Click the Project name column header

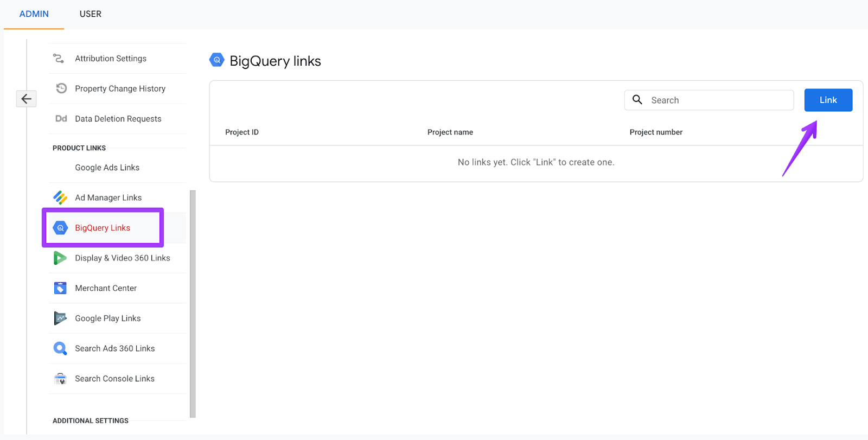coord(450,132)
